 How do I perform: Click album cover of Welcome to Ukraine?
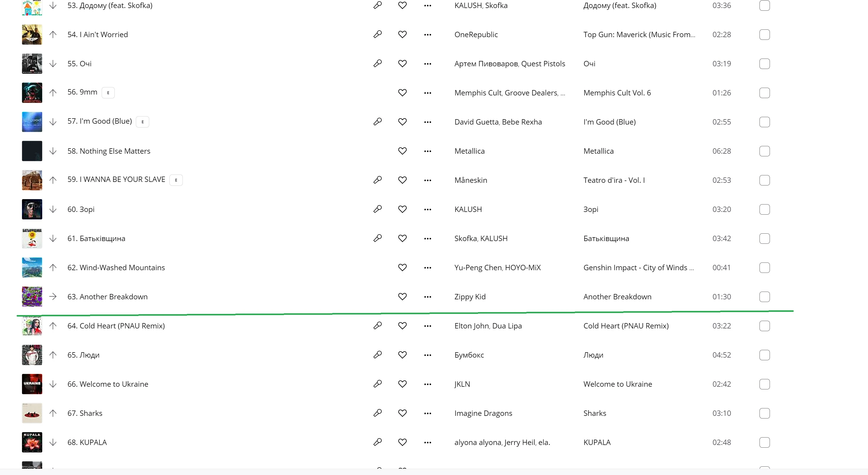pyautogui.click(x=32, y=384)
